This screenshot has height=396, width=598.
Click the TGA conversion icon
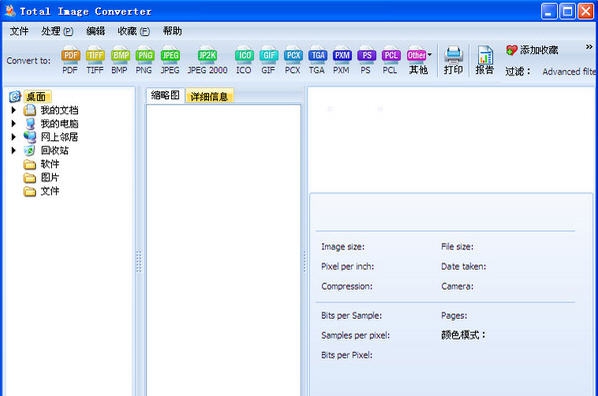point(317,60)
